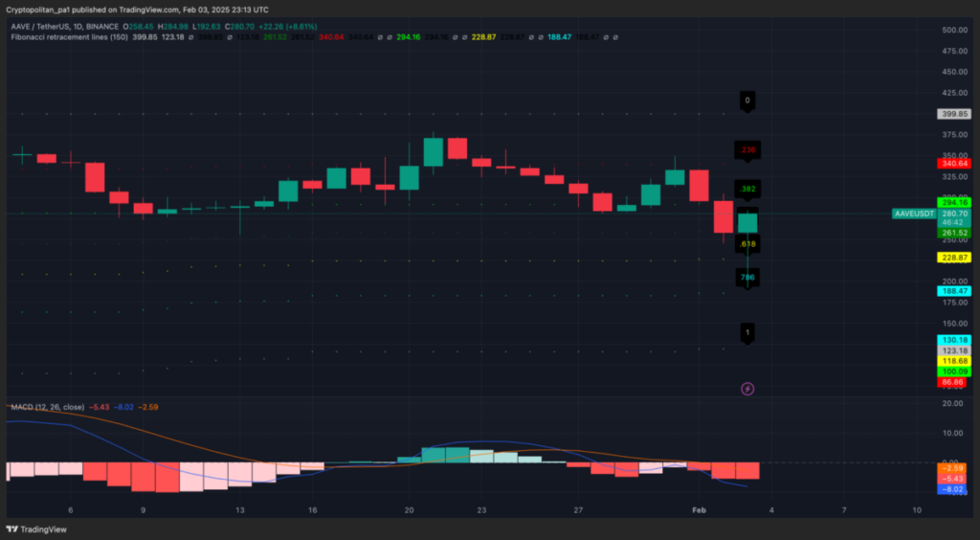
Task: Select the Fibonacci level 1 marker
Action: [748, 332]
